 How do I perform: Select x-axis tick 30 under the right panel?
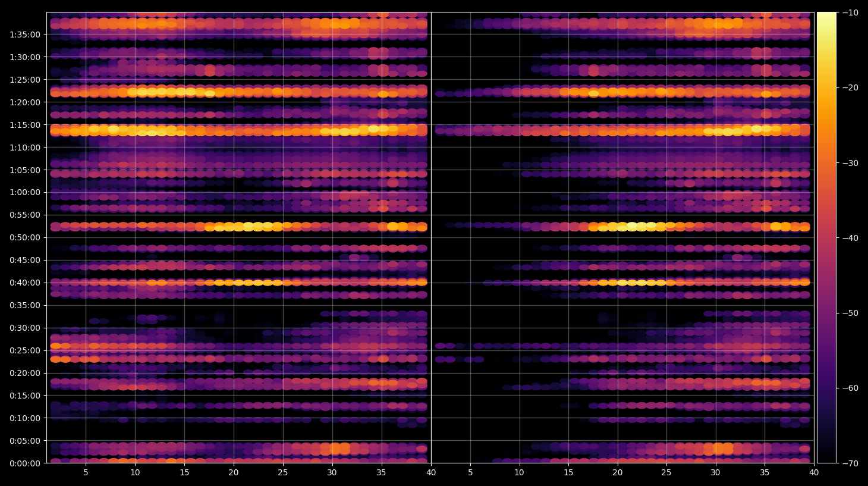coord(715,473)
